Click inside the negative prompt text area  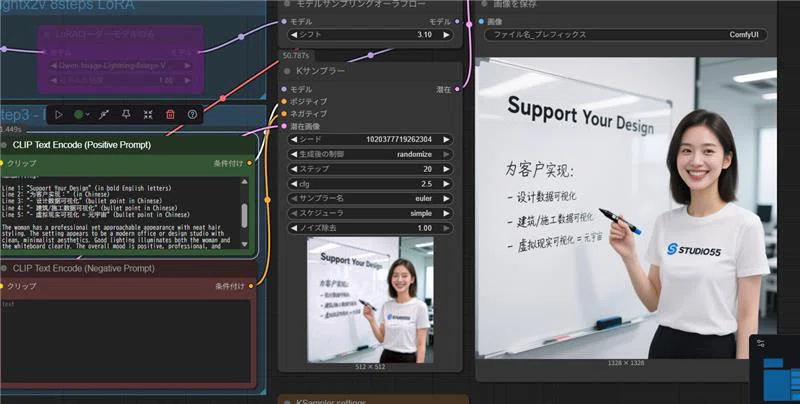click(x=126, y=341)
